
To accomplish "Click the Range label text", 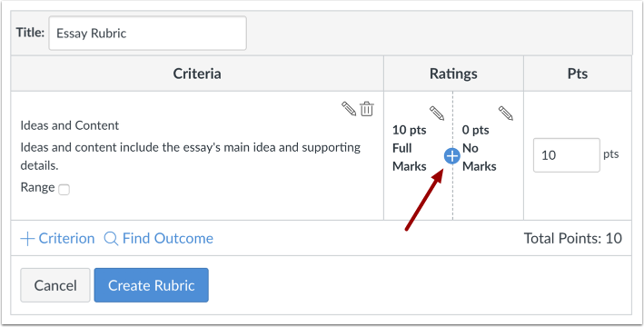I will tap(37, 187).
